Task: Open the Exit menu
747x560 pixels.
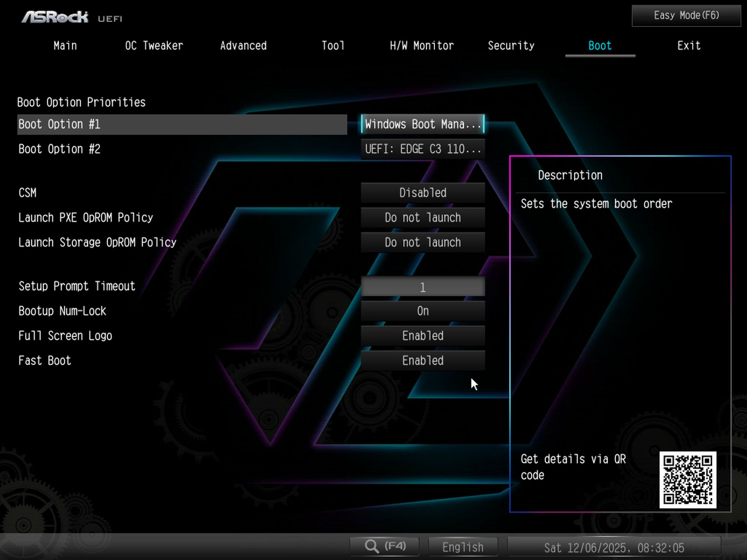Action: click(688, 45)
